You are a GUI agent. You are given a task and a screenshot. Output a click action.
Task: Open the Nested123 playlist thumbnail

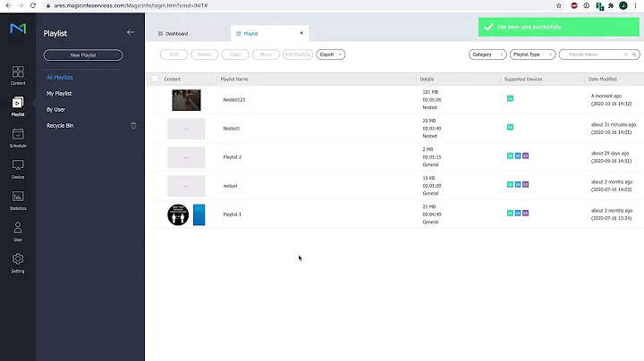(x=186, y=100)
